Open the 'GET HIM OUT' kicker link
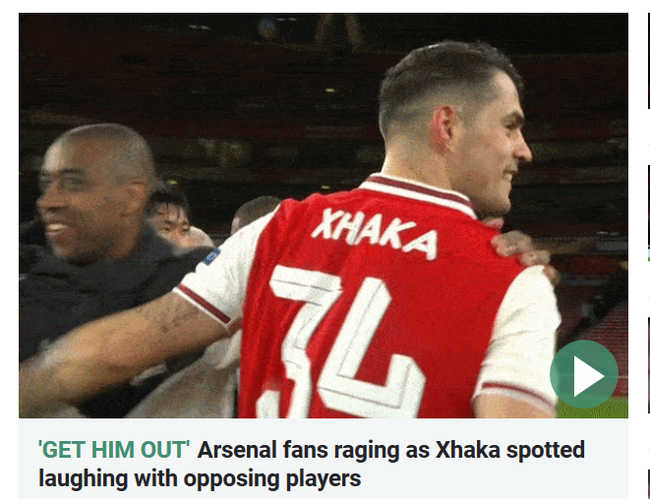Viewport: 650px width, 499px height. [114, 450]
